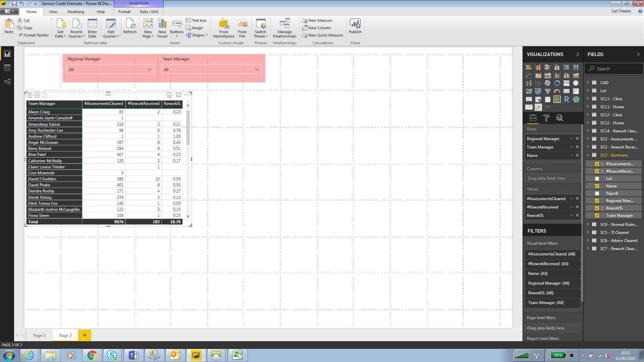Select the ArcGIS map visual
Screen dimensions: 644x362
pyautogui.click(x=576, y=99)
